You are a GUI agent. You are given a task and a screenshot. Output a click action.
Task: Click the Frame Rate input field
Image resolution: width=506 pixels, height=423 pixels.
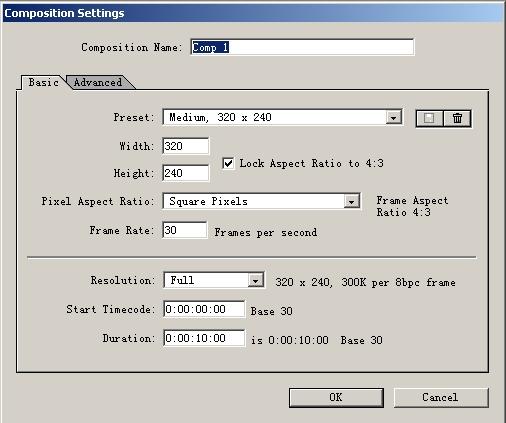click(x=184, y=230)
